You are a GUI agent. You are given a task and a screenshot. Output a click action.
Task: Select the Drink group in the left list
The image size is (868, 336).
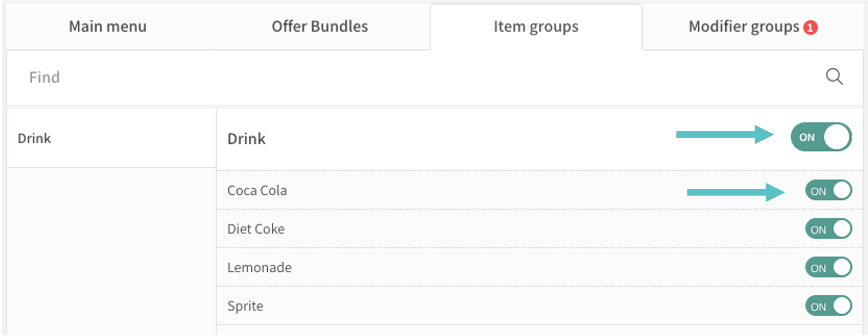pos(35,138)
